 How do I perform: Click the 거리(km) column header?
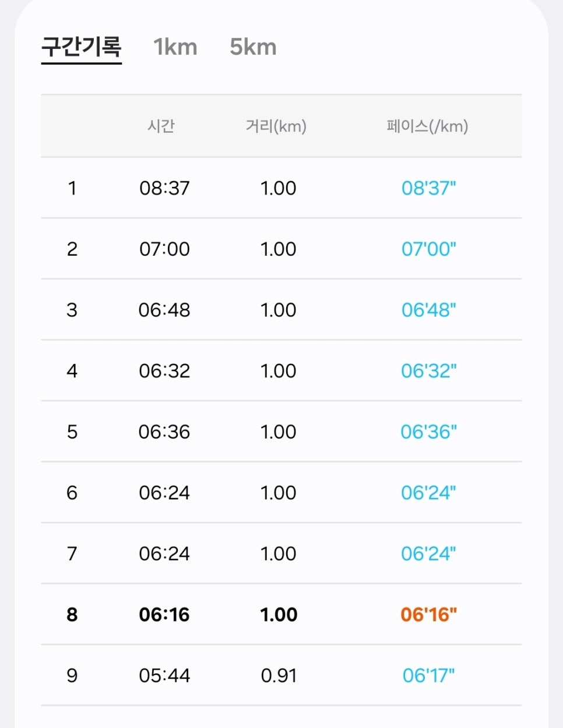[276, 126]
